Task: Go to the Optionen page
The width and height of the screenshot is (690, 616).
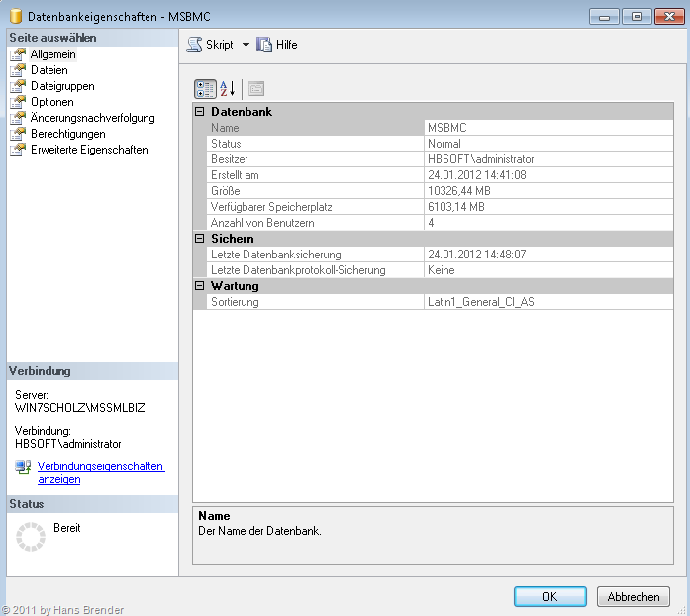Action: 51,102
